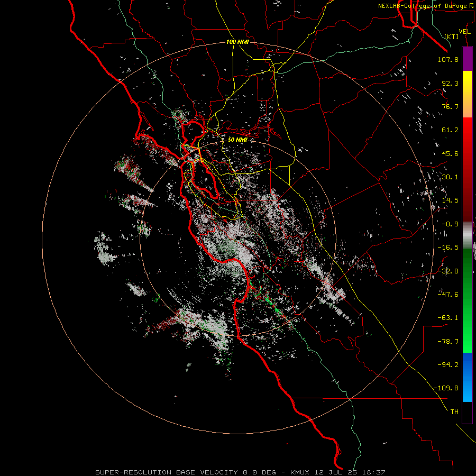Image resolution: width=476 pixels, height=476 pixels.
Task: Click the -63.1 velocity scale value
Action: click(x=448, y=318)
